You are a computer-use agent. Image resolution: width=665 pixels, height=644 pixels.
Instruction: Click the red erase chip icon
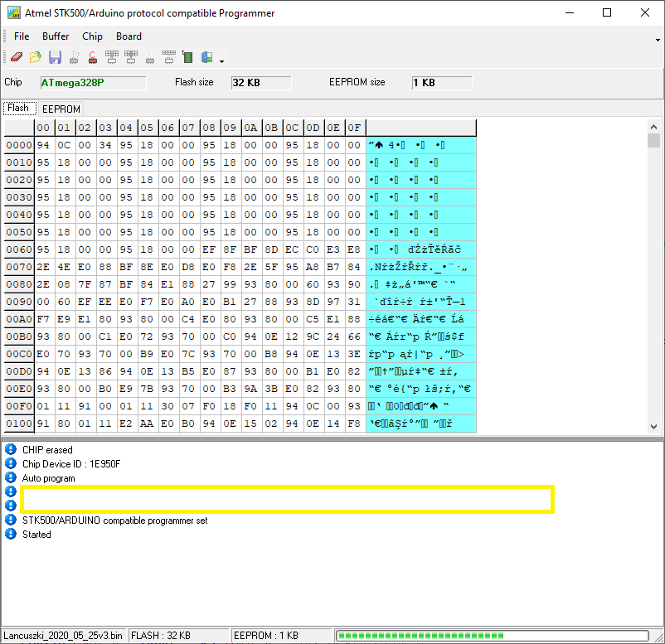[93, 57]
